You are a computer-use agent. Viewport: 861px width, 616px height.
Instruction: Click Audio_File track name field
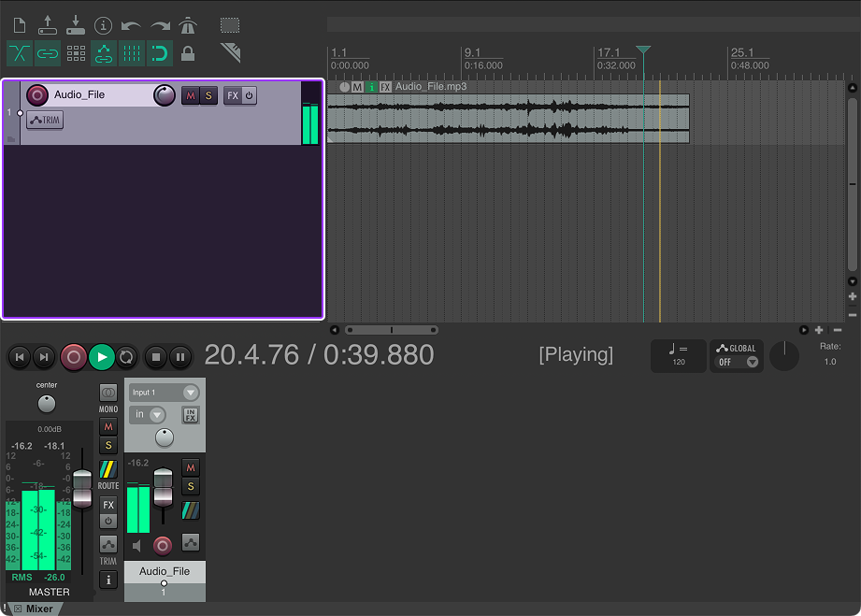click(x=102, y=94)
